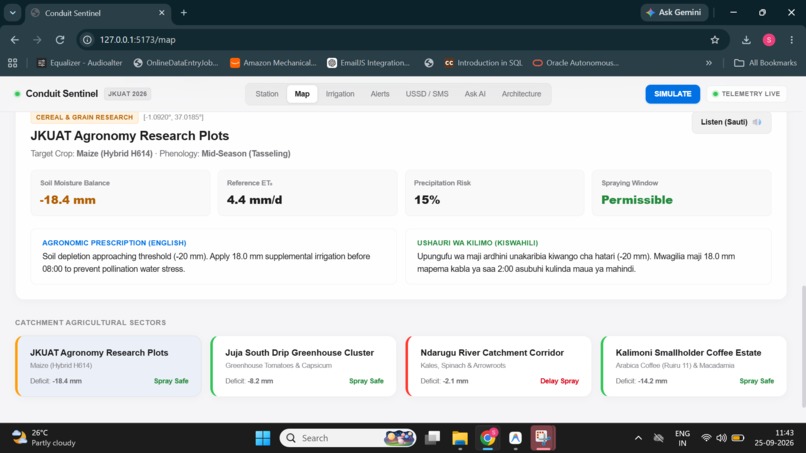
Task: Bookmark this page with the star icon
Action: (715, 40)
